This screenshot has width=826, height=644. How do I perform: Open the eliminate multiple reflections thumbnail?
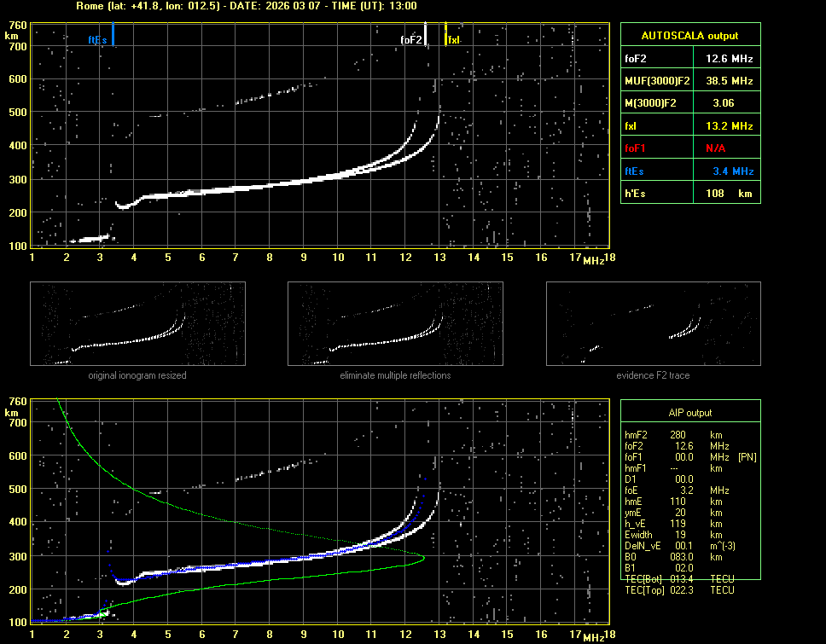tap(395, 325)
